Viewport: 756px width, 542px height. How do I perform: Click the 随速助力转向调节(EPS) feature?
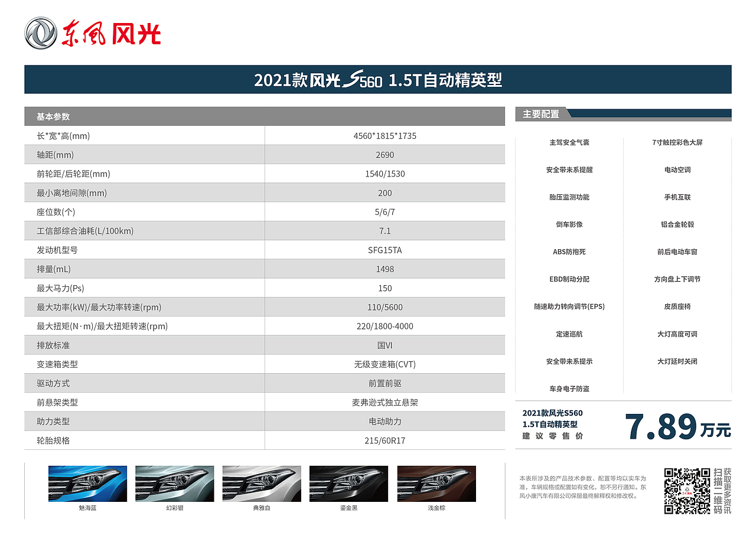click(569, 307)
